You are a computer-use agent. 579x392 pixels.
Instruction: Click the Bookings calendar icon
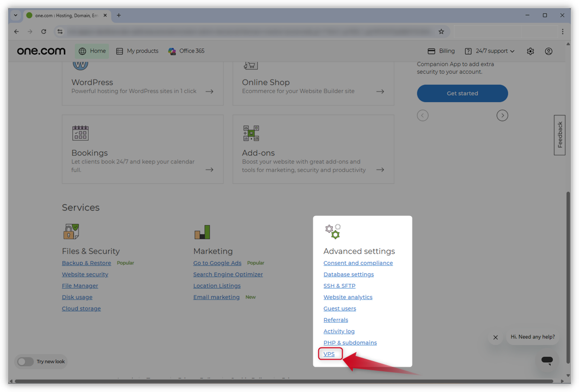[80, 133]
